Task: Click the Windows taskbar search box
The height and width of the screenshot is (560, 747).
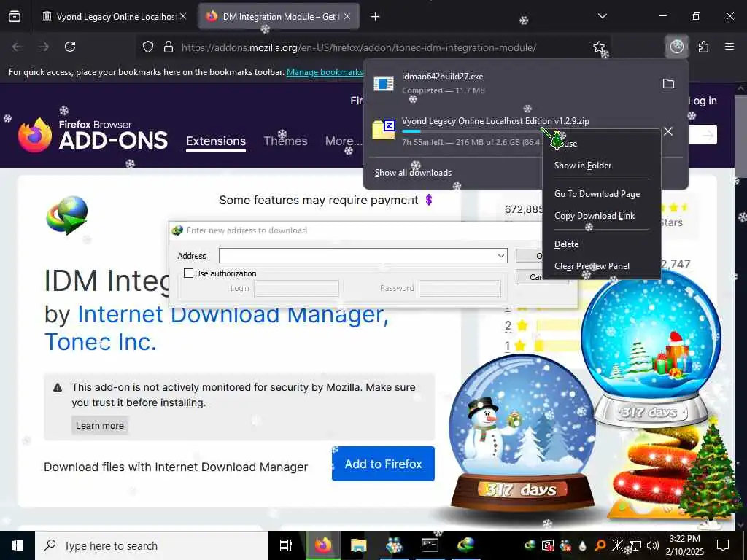Action: pyautogui.click(x=152, y=545)
